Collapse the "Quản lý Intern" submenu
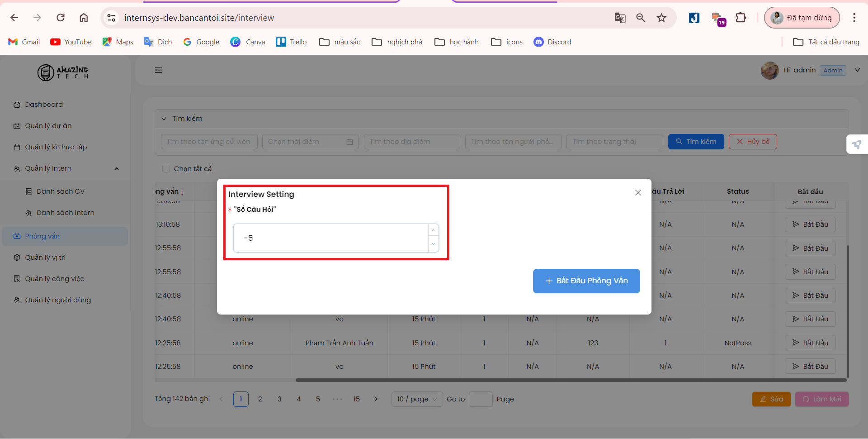 point(117,169)
